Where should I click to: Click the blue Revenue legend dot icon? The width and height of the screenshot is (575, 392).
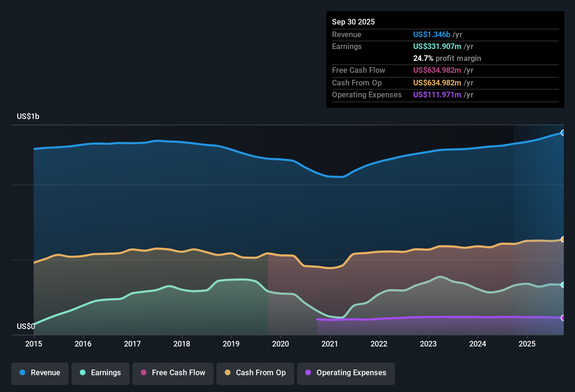tap(22, 373)
